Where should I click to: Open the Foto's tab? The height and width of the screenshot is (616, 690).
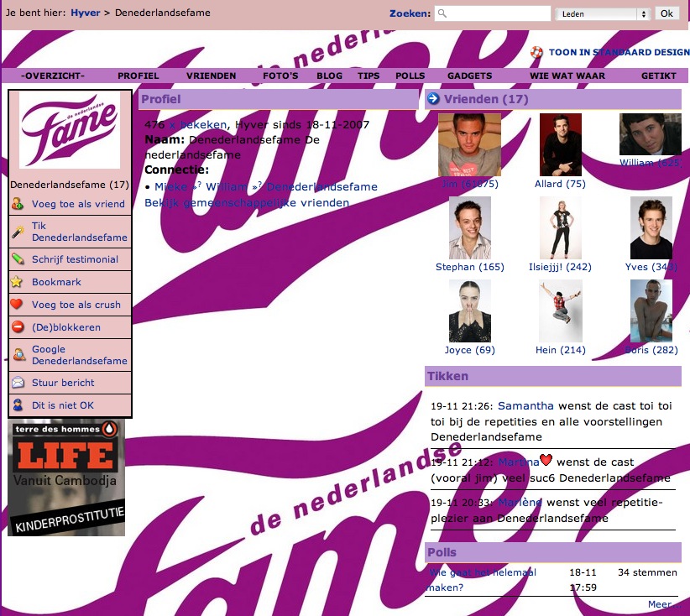pyautogui.click(x=280, y=76)
